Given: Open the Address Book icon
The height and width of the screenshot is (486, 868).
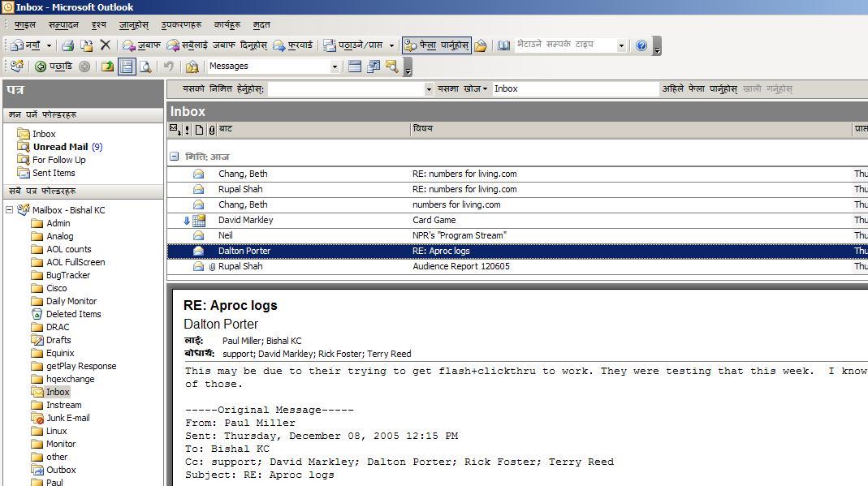Looking at the screenshot, I should (503, 45).
